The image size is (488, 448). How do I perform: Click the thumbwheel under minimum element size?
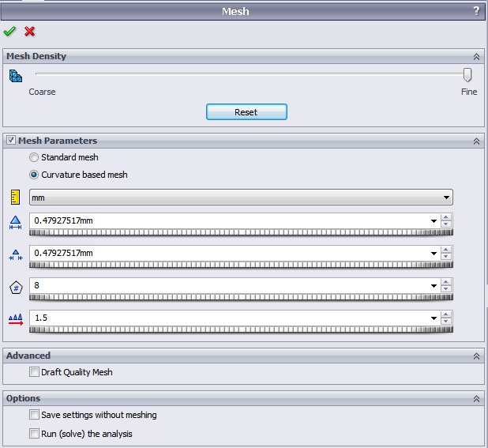(x=241, y=265)
